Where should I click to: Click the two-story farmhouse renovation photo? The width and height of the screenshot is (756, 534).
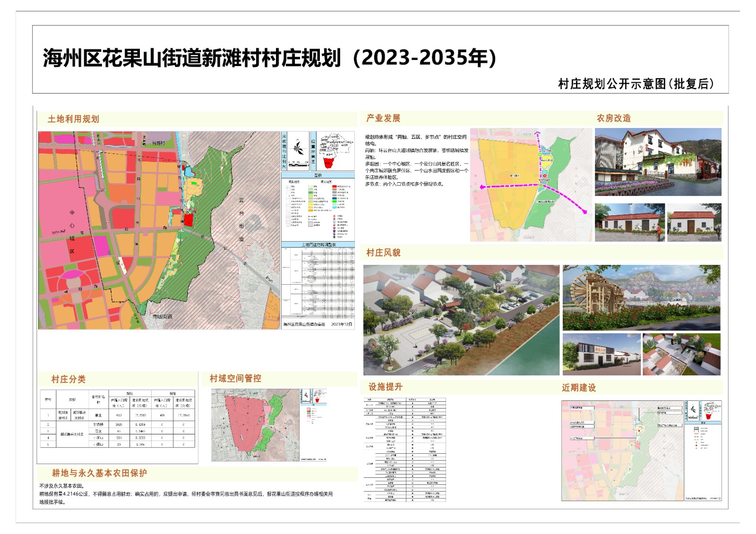(658, 161)
